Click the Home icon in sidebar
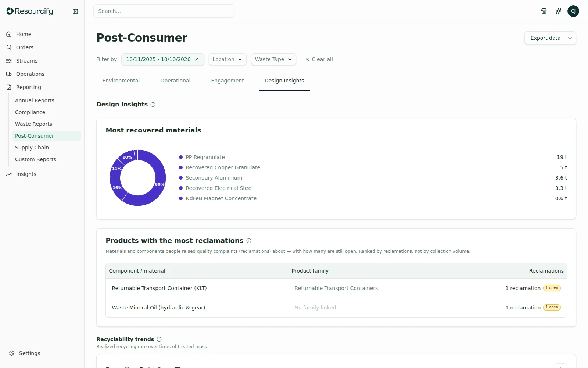This screenshot has height=368, width=588. (9, 34)
